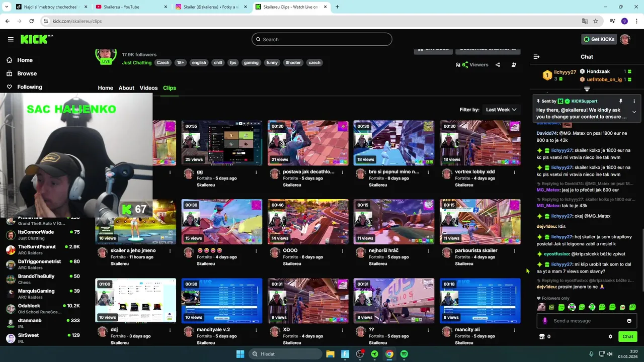Click the 'Just Chatting' category link
The width and height of the screenshot is (644, 362).
tap(136, 63)
